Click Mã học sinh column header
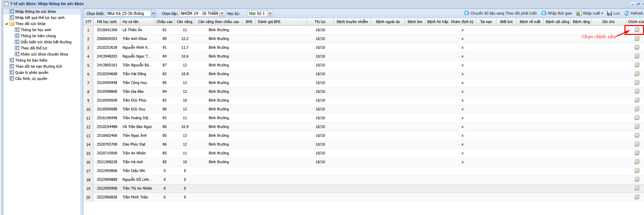This screenshot has height=215, width=644. click(x=107, y=22)
